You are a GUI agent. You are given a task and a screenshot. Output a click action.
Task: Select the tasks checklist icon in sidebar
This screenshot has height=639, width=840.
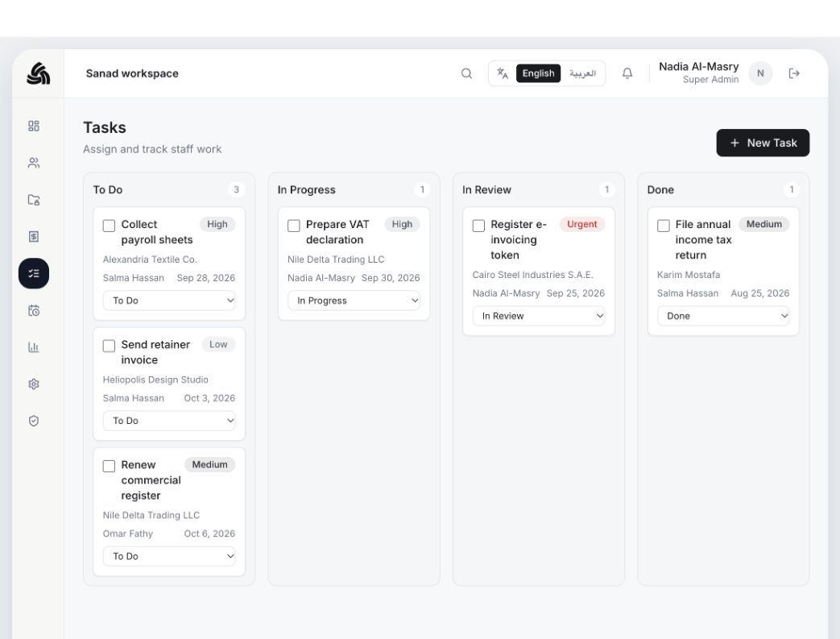point(34,273)
